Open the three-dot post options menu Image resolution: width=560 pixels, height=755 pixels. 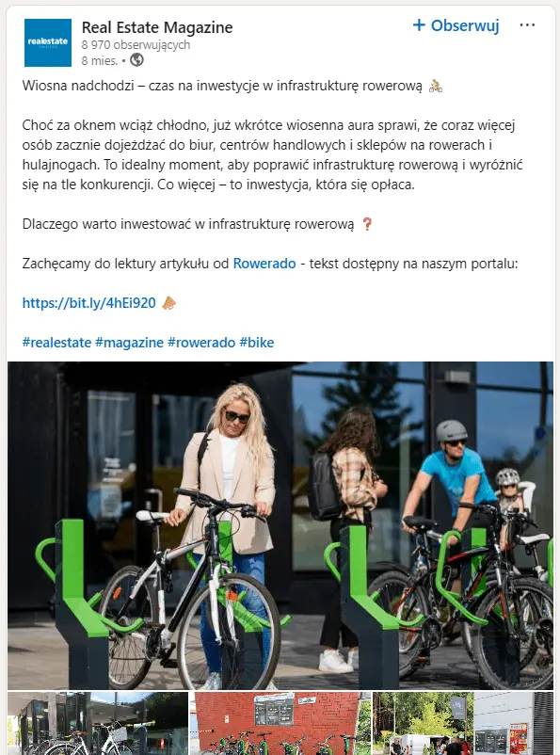tap(527, 25)
